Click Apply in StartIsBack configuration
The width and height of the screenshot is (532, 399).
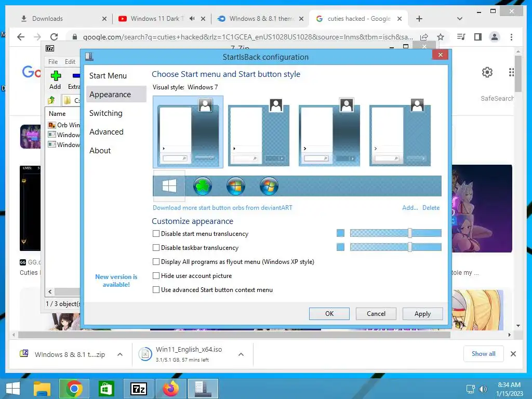[x=422, y=313]
